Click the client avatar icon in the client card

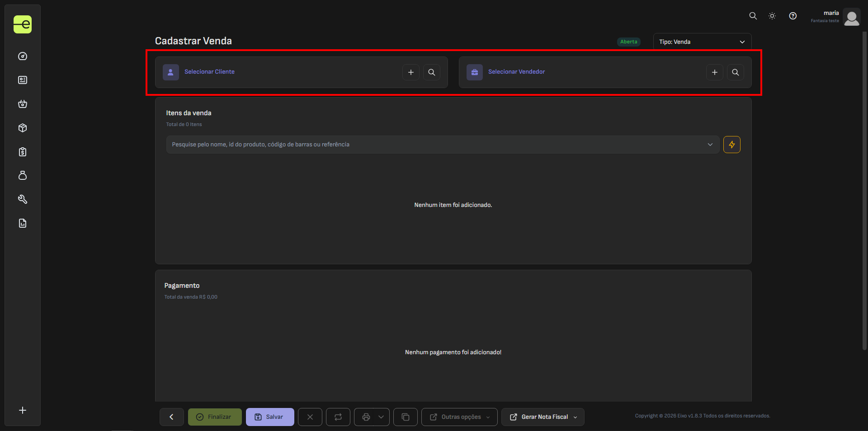pyautogui.click(x=171, y=72)
